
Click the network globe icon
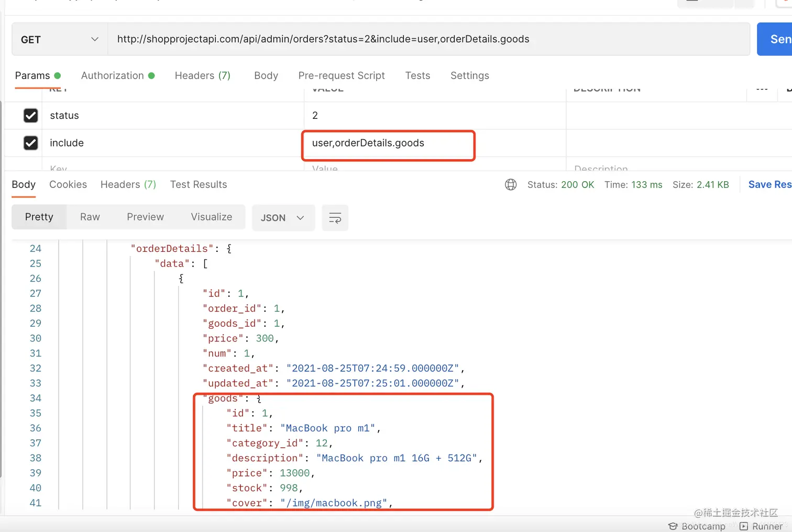tap(511, 184)
